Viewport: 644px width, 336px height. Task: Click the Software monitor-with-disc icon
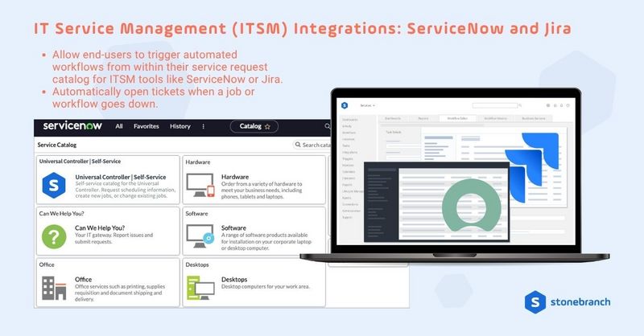[200, 236]
